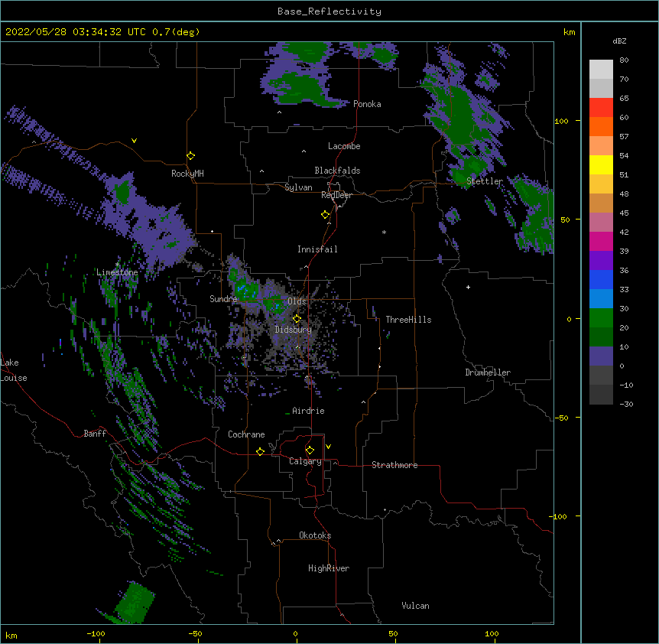Viewport: 659px width, 644px height.
Task: Click the purple 36 dBZ color swatch
Action: pos(601,261)
